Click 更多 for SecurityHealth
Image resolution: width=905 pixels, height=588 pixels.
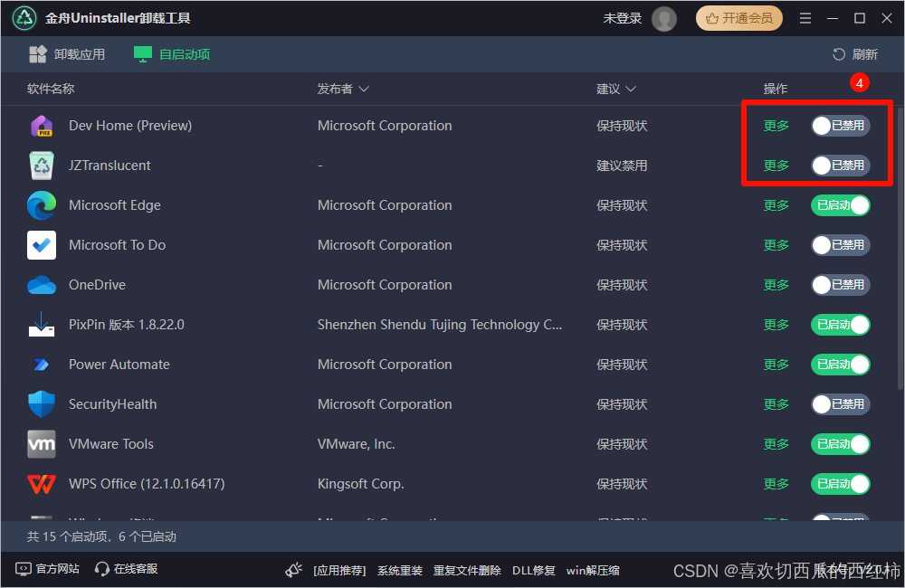point(776,404)
